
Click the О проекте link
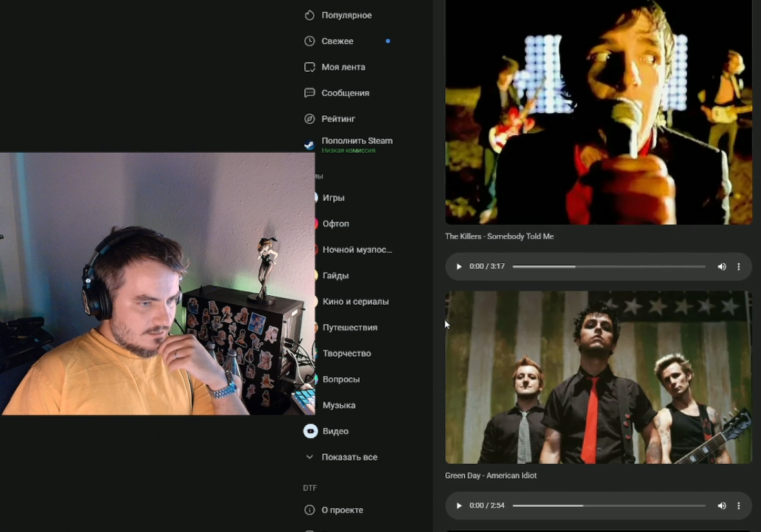(342, 510)
